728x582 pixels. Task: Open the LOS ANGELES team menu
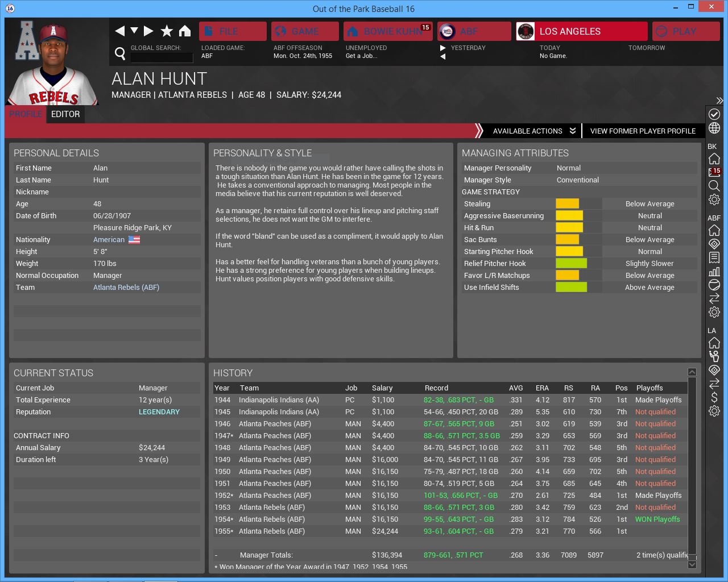pos(582,31)
